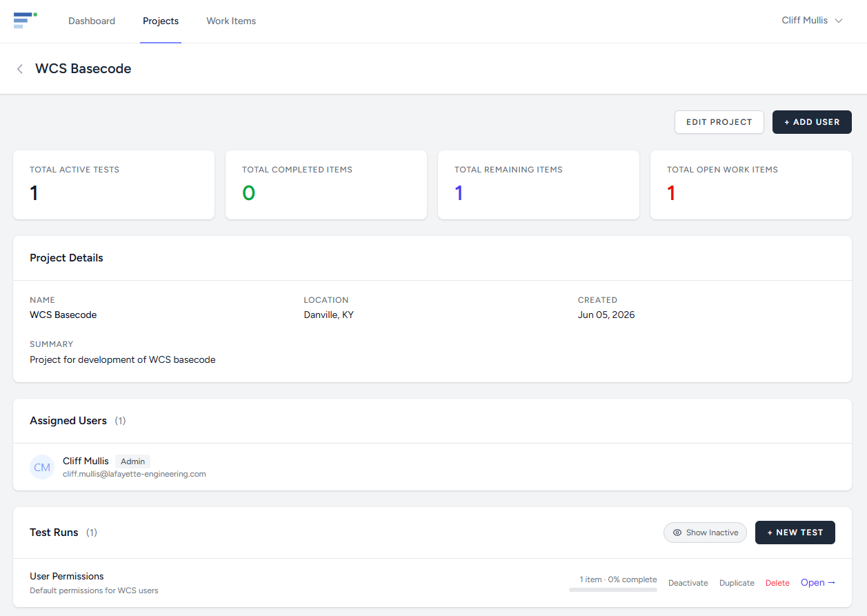Toggle Show Inactive test runs
Screen dimensions: 867x616
tap(705, 533)
